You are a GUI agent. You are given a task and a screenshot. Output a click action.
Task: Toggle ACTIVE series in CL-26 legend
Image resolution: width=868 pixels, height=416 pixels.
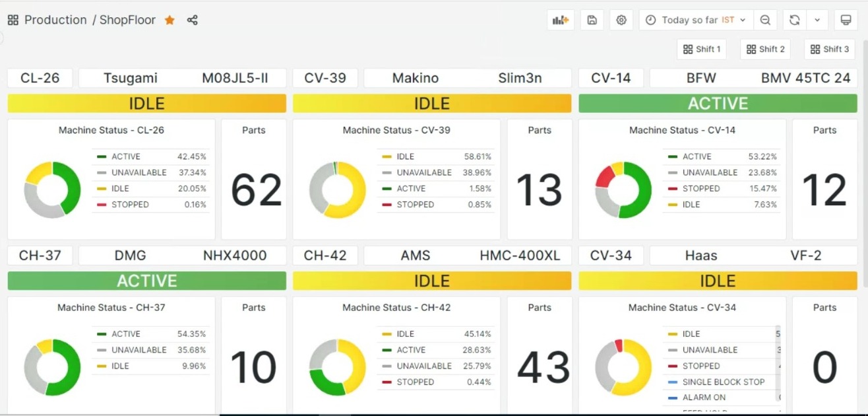click(x=126, y=156)
